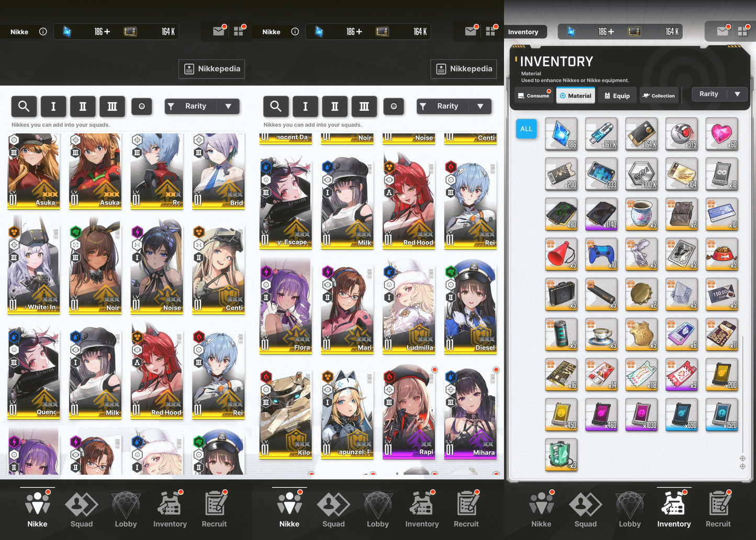This screenshot has height=540, width=756.
Task: Toggle the circle filter button in left panel
Action: (141, 106)
